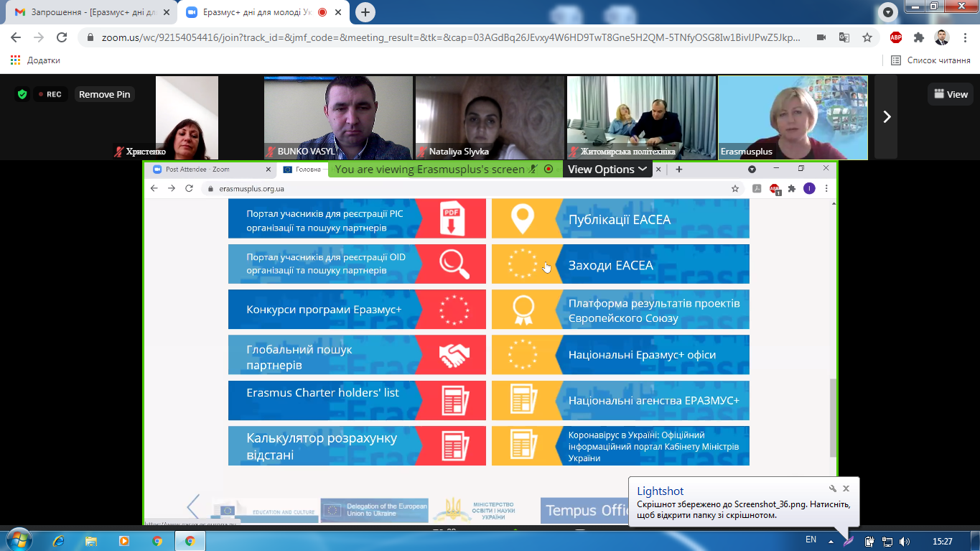Open the AdBlock Plus extension

click(896, 37)
